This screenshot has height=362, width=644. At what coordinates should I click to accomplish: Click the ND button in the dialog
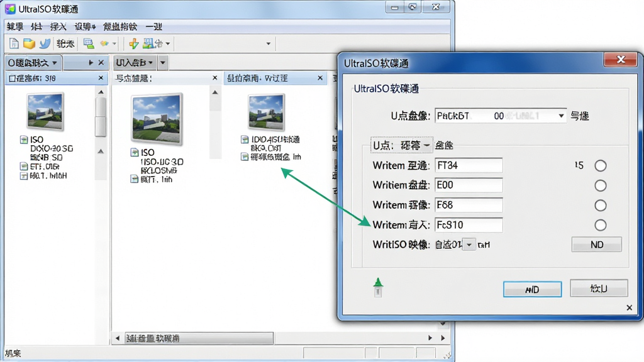596,244
